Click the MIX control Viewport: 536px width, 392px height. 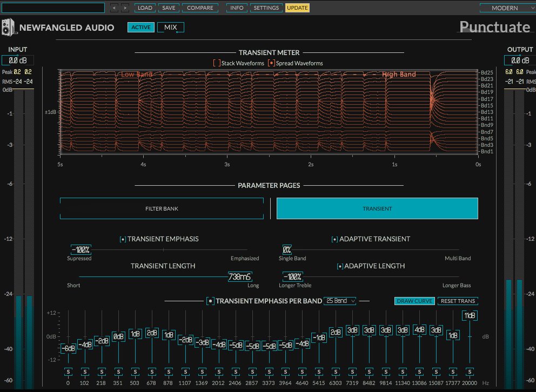coord(171,28)
